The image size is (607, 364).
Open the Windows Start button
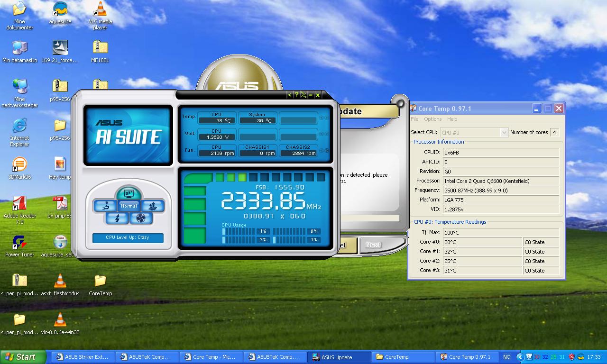tap(23, 357)
